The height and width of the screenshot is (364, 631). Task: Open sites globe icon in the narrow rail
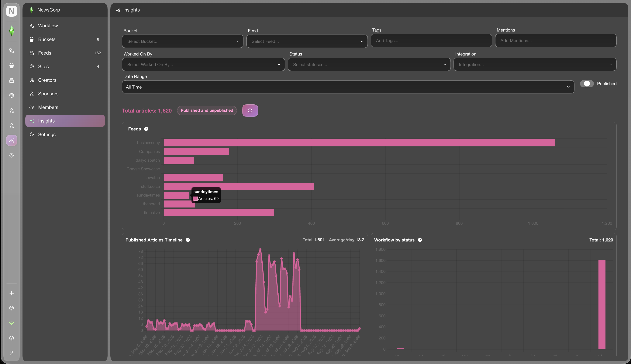pyautogui.click(x=12, y=96)
